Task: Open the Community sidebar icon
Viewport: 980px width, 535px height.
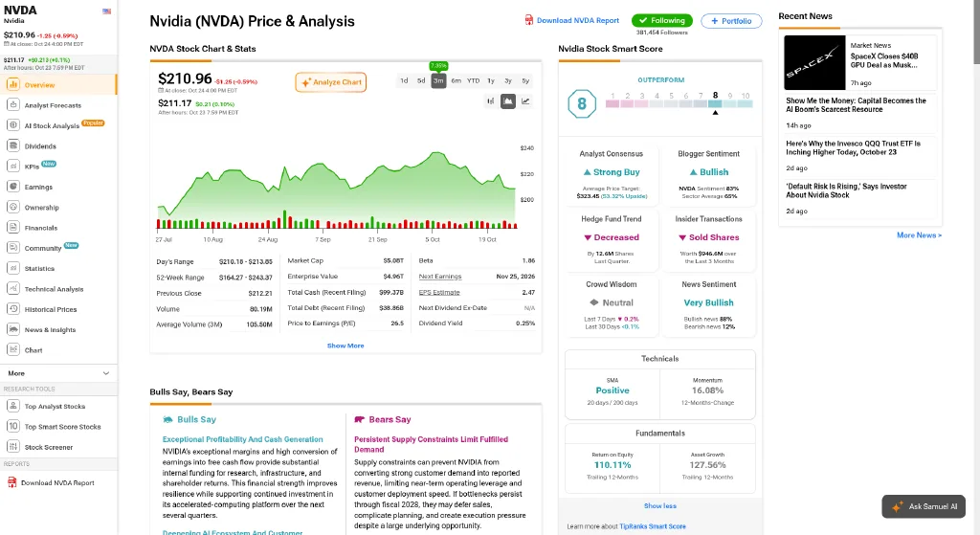Action: [13, 248]
